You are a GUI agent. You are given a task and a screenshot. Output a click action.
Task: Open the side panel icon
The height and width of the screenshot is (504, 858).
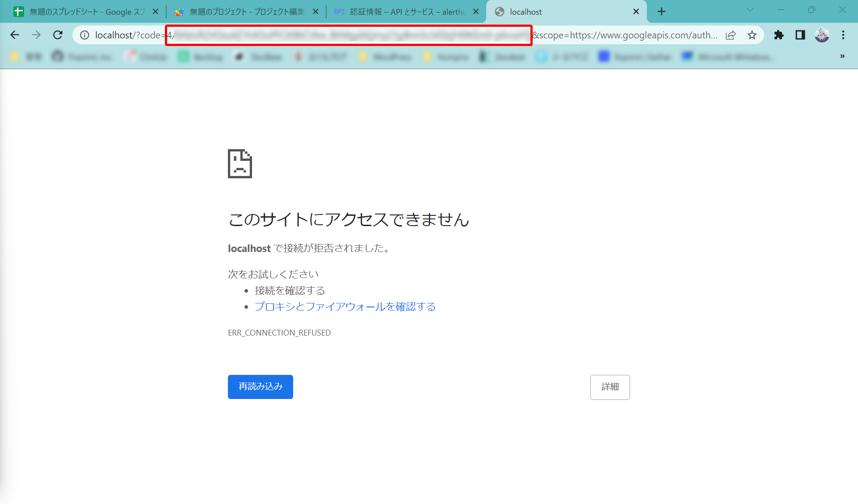coord(800,35)
